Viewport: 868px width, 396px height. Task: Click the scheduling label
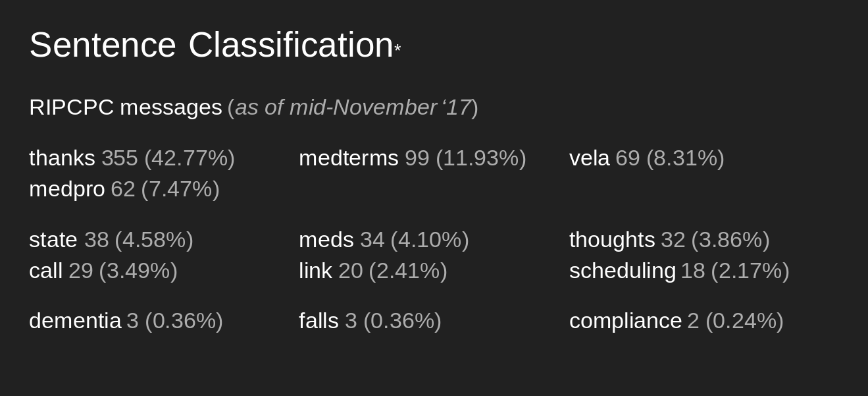pos(623,271)
